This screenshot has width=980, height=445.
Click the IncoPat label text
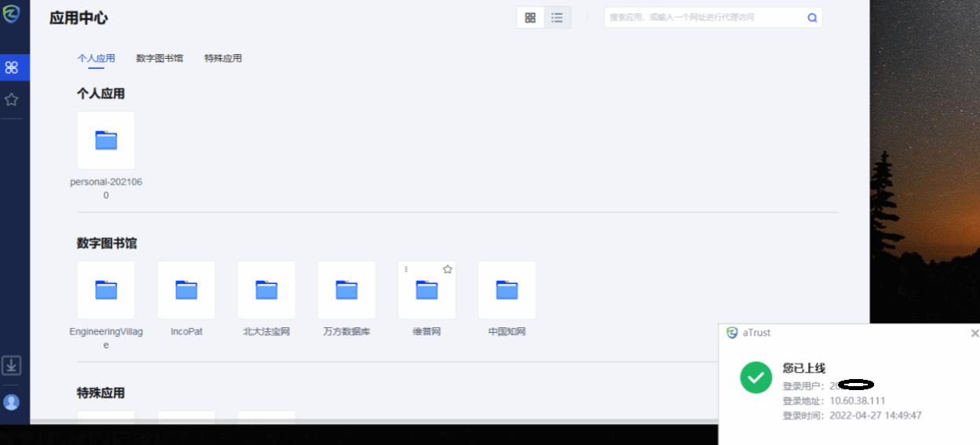[186, 332]
